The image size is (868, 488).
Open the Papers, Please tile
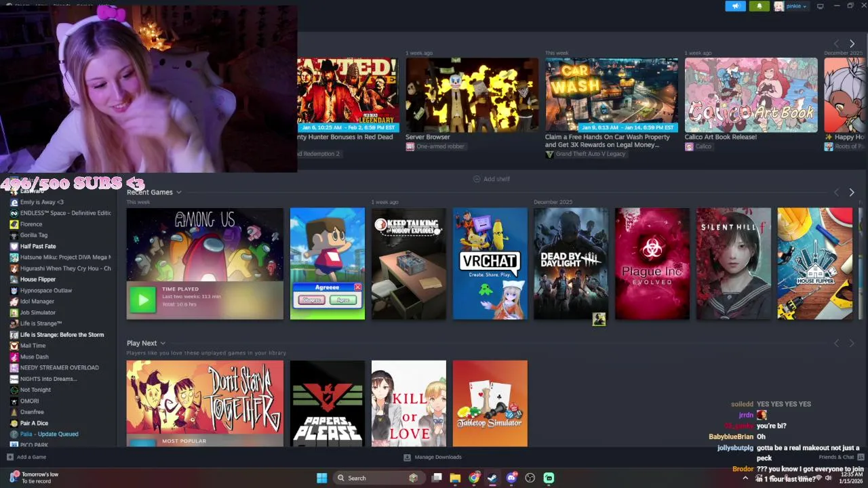click(x=328, y=403)
